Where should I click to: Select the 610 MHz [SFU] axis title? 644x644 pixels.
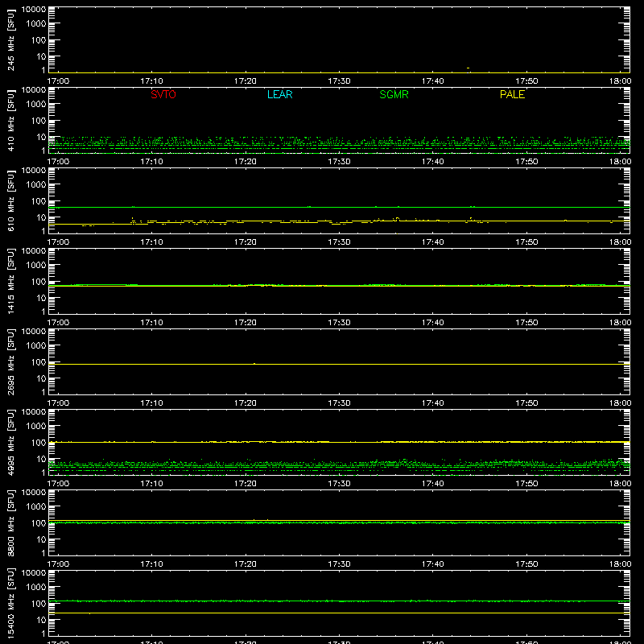click(10, 200)
